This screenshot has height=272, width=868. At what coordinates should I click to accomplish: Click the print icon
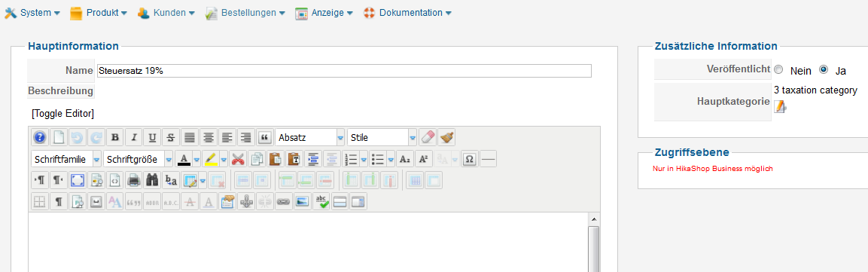coord(133,181)
